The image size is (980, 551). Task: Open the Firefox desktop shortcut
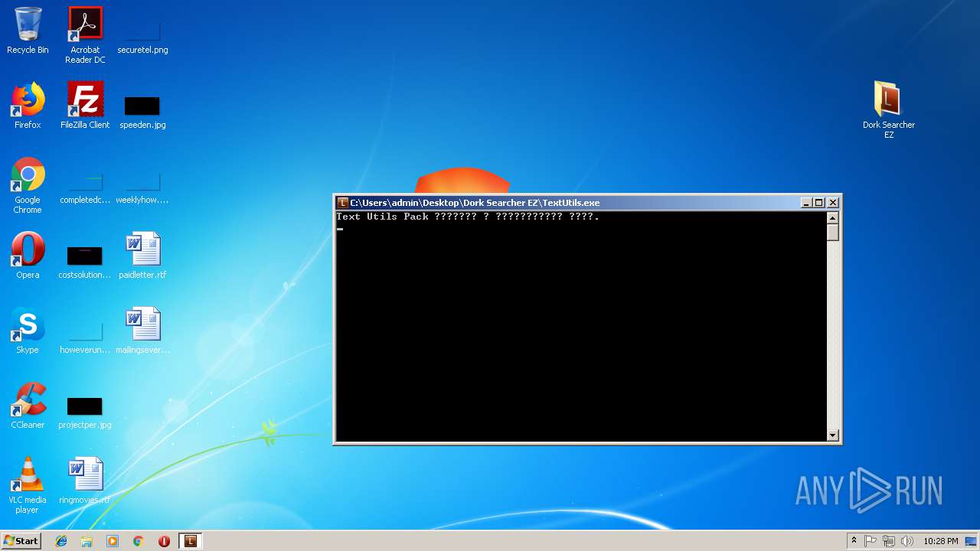[28, 106]
